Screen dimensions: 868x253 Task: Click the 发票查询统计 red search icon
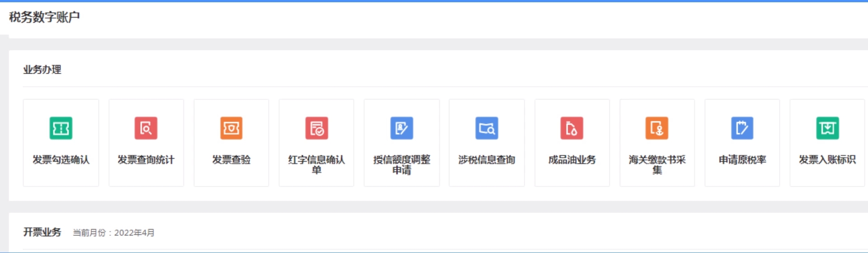click(146, 128)
